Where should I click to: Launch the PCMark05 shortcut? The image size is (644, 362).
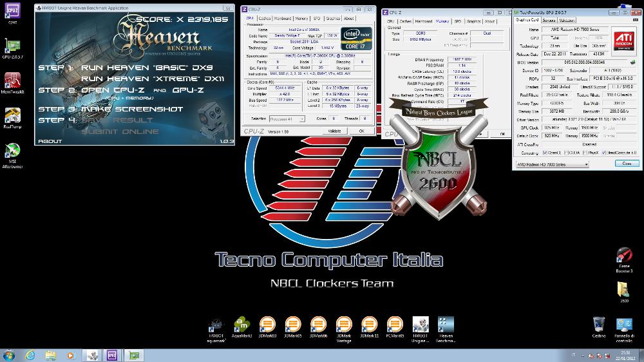coord(395,327)
